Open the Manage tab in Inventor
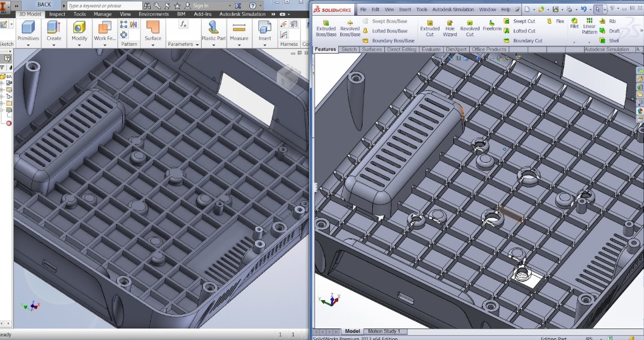Image resolution: width=644 pixels, height=340 pixels. point(102,14)
